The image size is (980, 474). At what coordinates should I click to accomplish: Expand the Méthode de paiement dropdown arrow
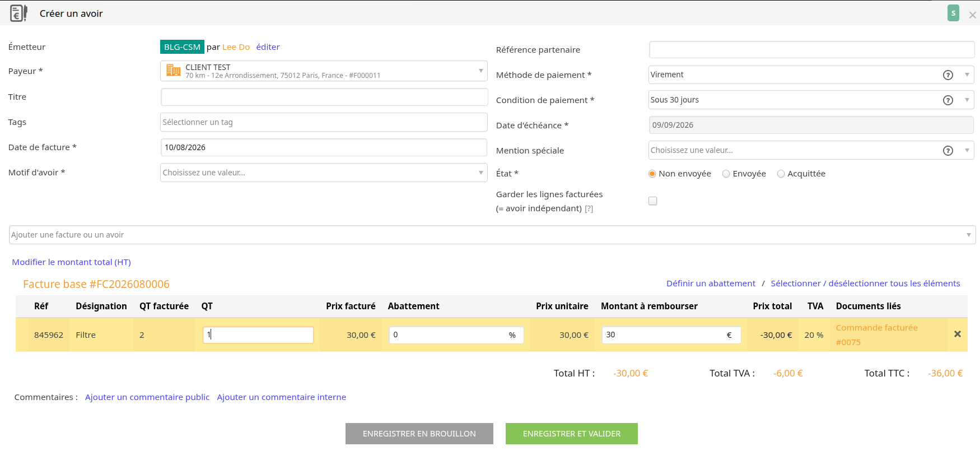click(967, 75)
